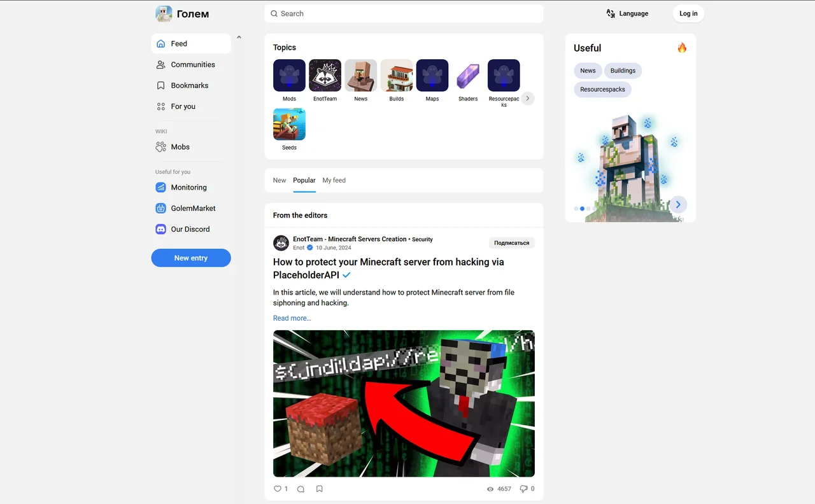Expand more topics with right arrow
Image resolution: width=815 pixels, height=504 pixels.
[x=527, y=99]
